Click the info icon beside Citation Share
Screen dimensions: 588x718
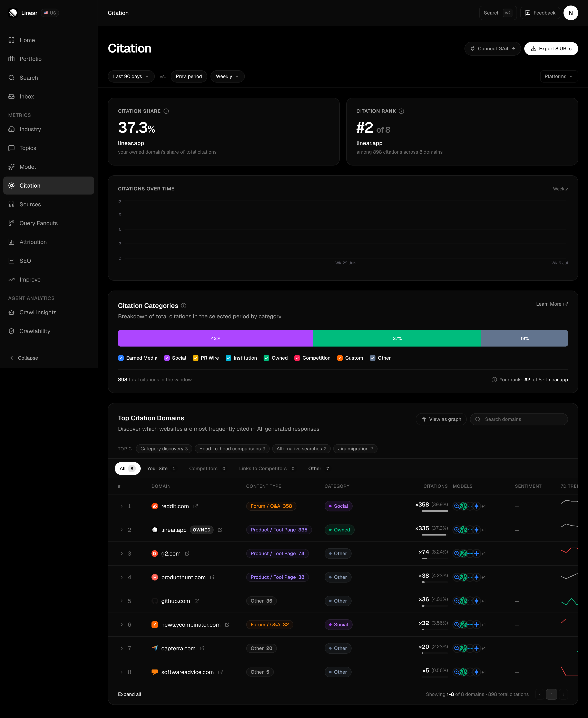click(166, 111)
